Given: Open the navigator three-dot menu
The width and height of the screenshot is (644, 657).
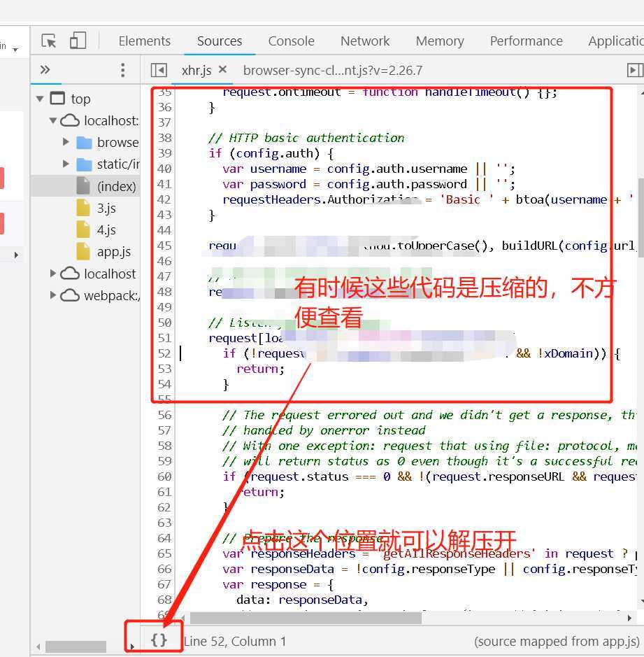Looking at the screenshot, I should 123,70.
